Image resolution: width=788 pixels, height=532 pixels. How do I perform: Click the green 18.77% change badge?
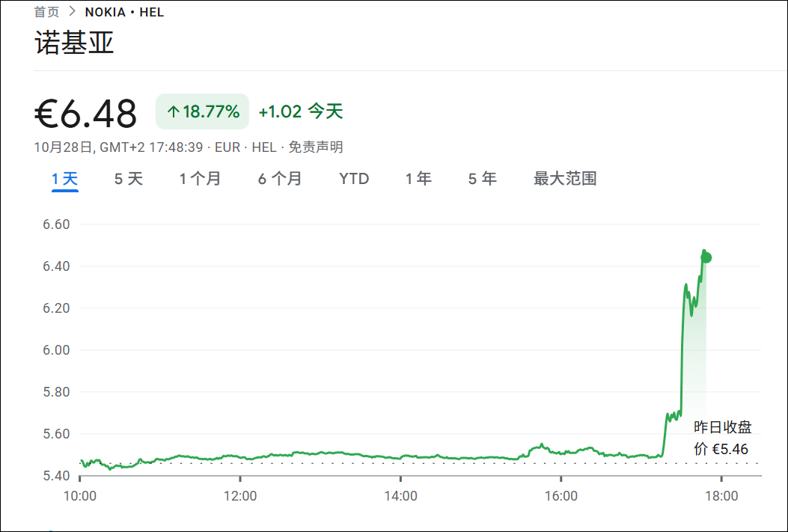[x=202, y=111]
